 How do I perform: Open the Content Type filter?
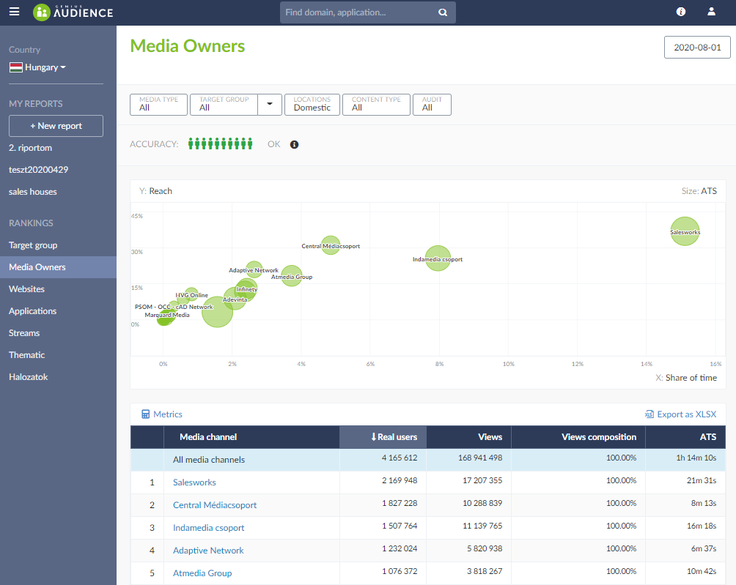[376, 104]
